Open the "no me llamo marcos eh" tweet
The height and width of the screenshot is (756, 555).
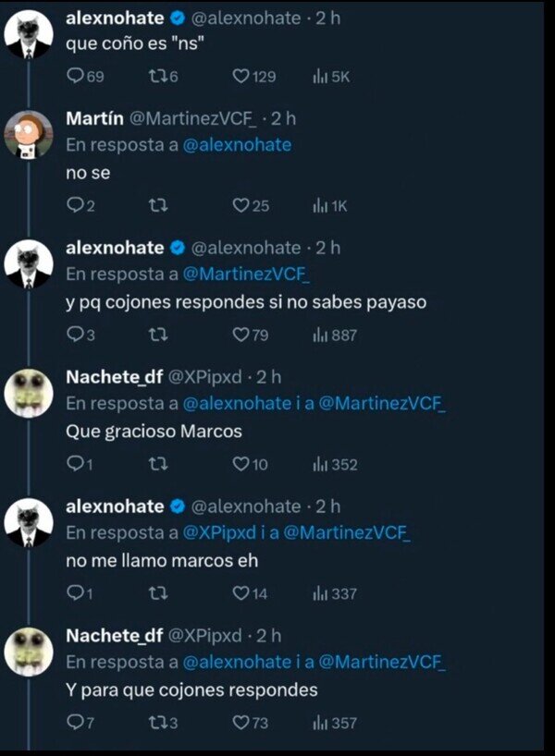162,561
